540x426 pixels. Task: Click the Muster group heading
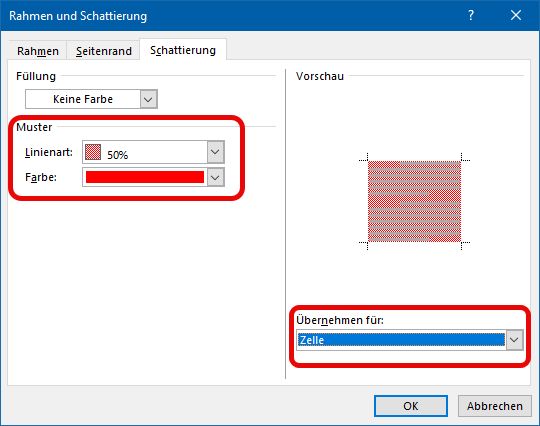tap(34, 127)
